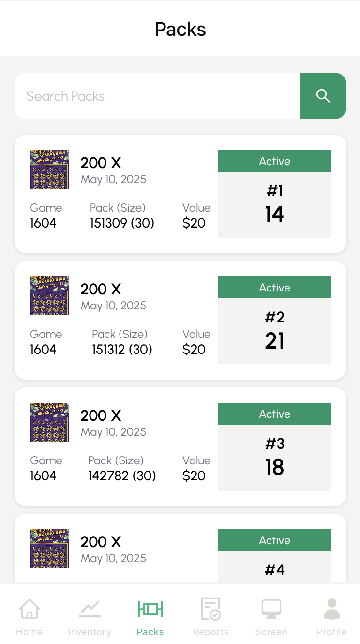The height and width of the screenshot is (644, 360).
Task: Select the Packs ticket icon
Action: tap(150, 609)
